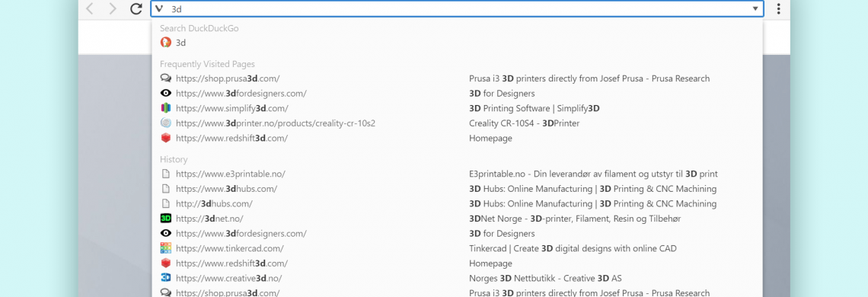
Task: Click page icon beside http://3dhubs.com/
Action: click(165, 203)
